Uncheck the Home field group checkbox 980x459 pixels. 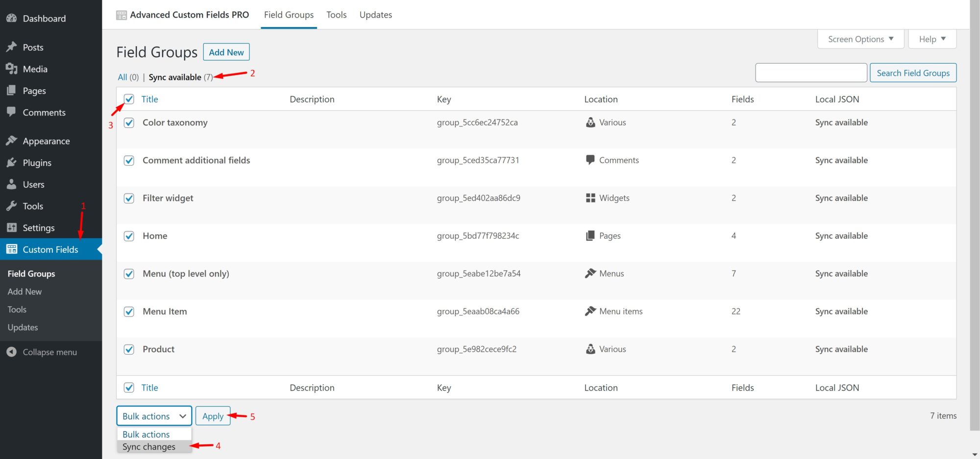129,236
